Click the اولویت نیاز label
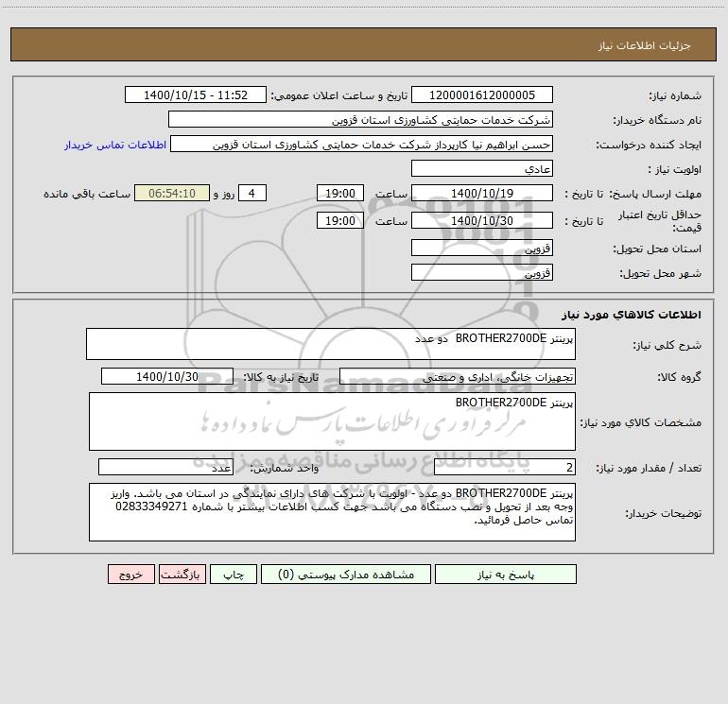 675,169
